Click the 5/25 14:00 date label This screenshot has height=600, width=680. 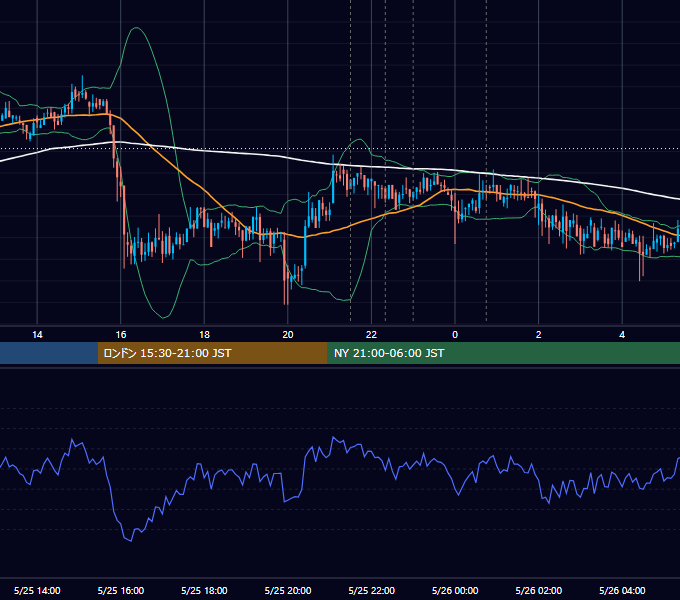37,590
